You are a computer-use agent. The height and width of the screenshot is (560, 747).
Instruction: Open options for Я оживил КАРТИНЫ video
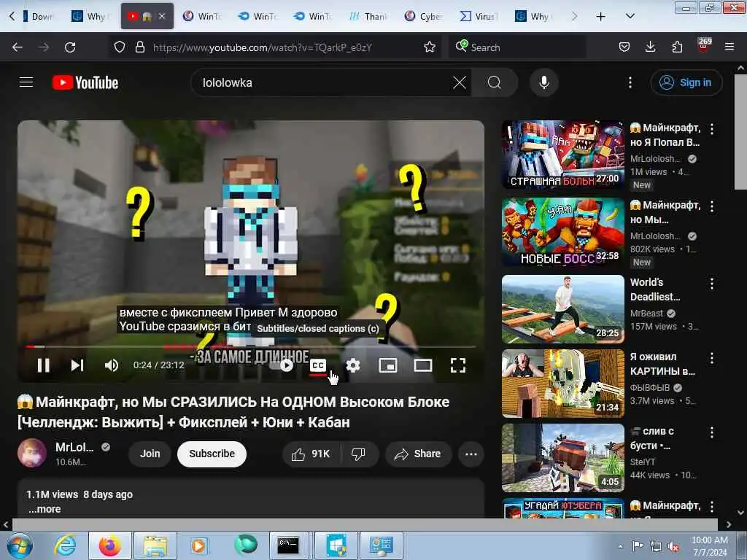(712, 358)
